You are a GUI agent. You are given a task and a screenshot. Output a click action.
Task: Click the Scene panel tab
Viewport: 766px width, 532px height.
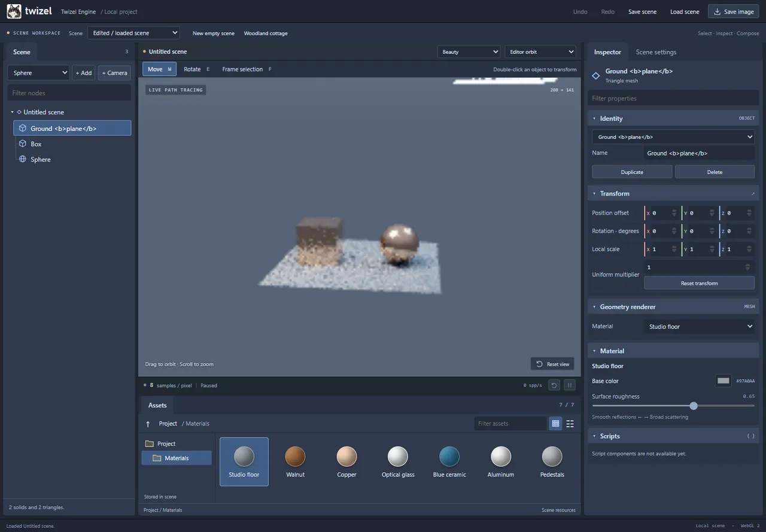(x=22, y=52)
